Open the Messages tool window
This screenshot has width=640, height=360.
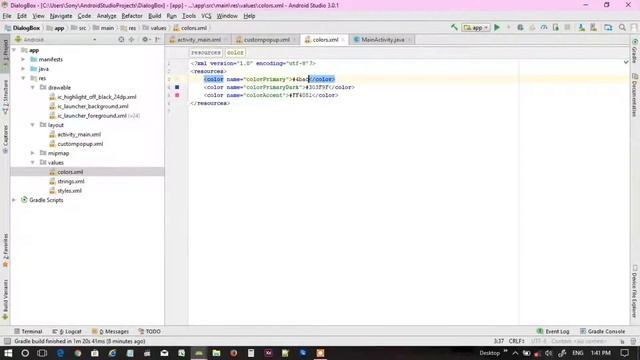(x=110, y=331)
